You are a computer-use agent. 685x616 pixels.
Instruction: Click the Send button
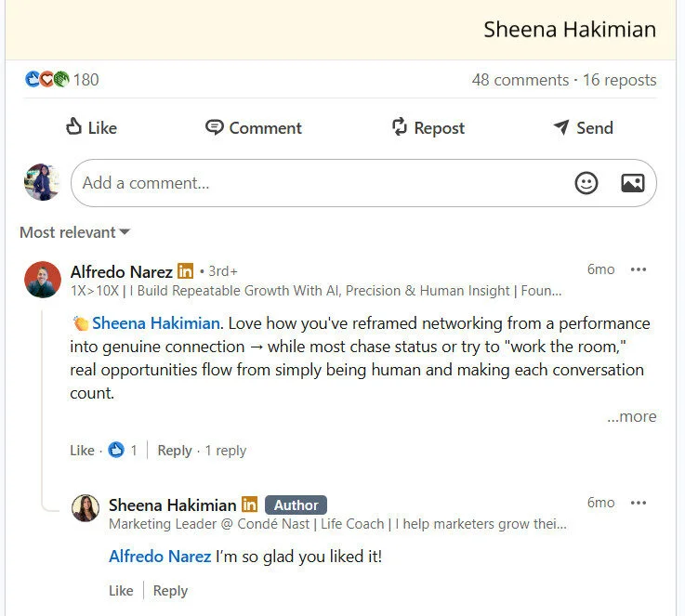[583, 127]
